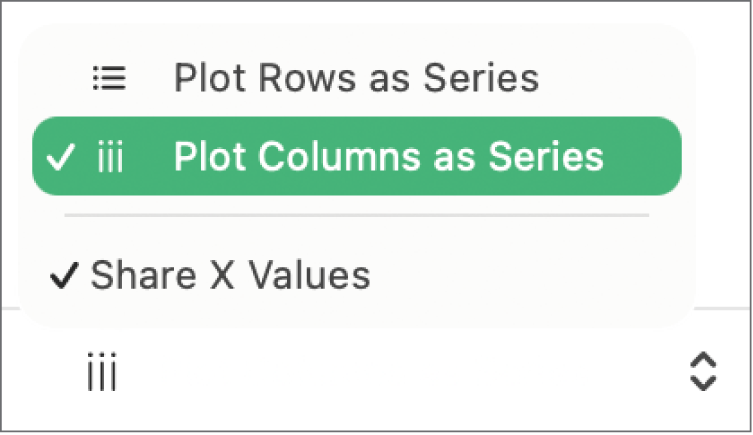The width and height of the screenshot is (753, 435).
Task: Click the separator line above Share X Values
Action: (356, 215)
